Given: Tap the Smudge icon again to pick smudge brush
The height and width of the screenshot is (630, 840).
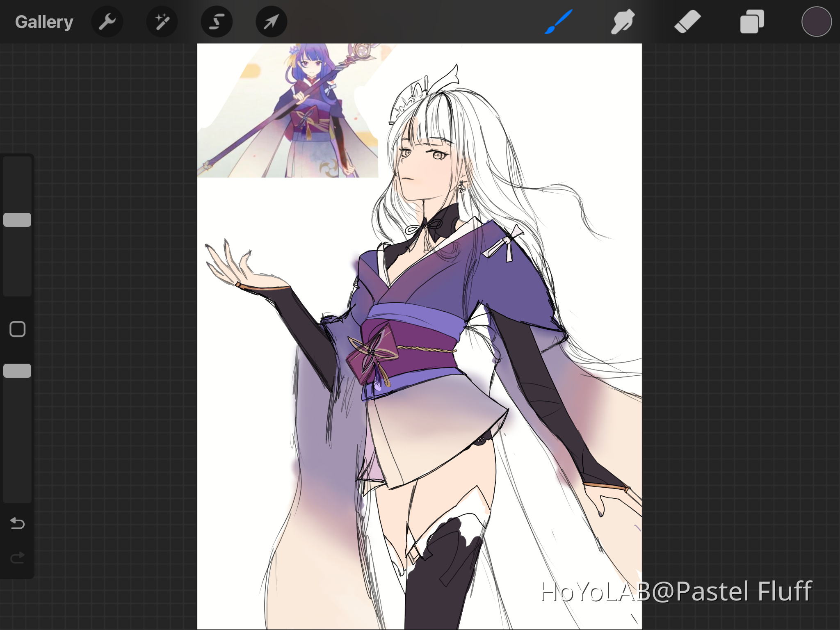Looking at the screenshot, I should tap(622, 21).
